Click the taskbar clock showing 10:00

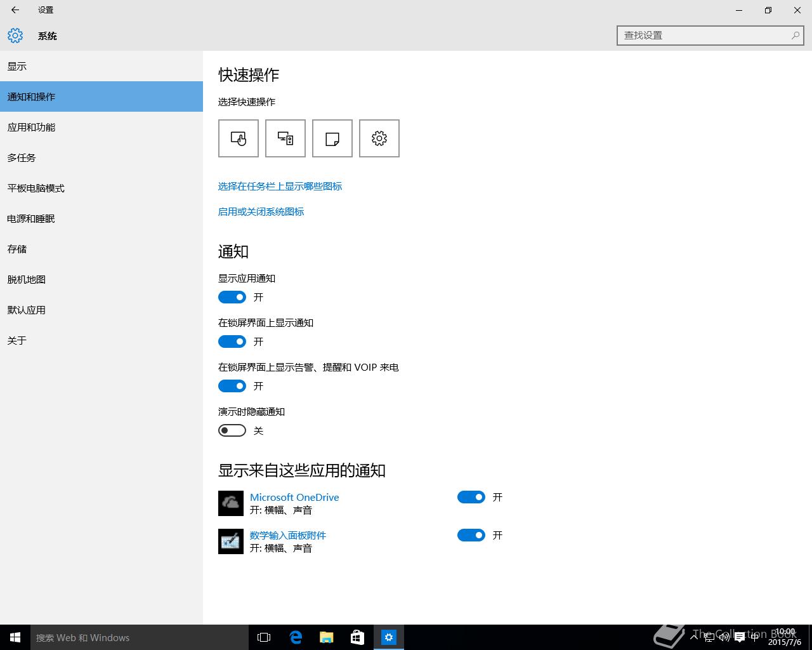[785, 637]
